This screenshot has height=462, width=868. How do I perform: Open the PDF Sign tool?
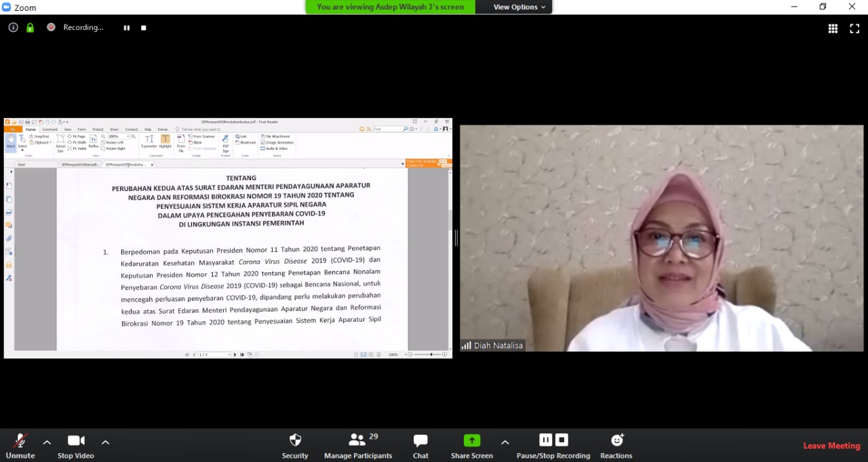226,143
